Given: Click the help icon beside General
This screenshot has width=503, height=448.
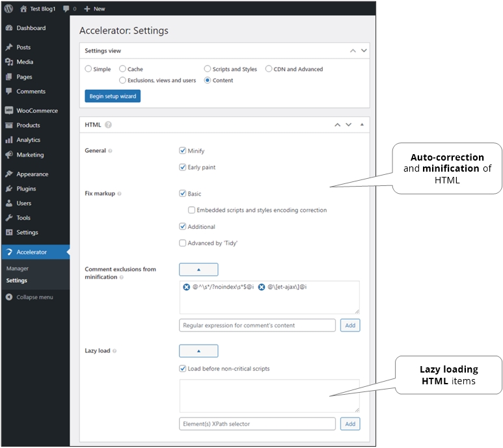Looking at the screenshot, I should [x=110, y=151].
